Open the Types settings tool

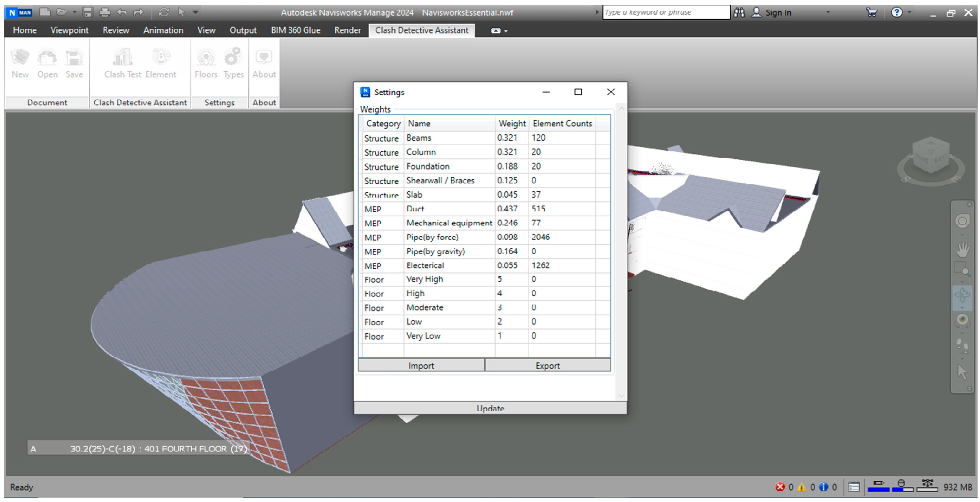point(233,64)
